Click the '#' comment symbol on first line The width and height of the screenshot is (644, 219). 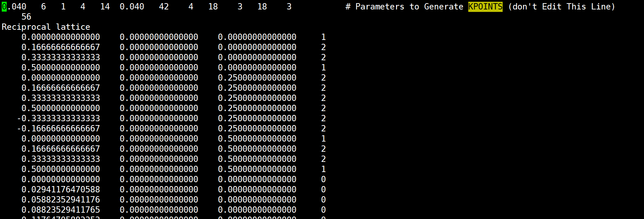348,7
